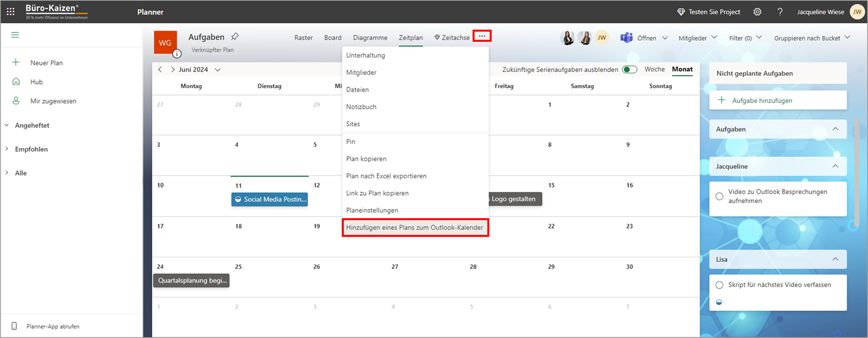
Task: Switch to the Board tab
Action: 333,38
